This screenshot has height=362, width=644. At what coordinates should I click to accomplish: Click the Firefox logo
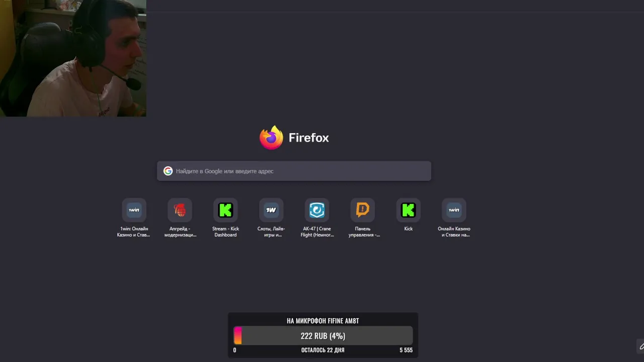coord(271,138)
